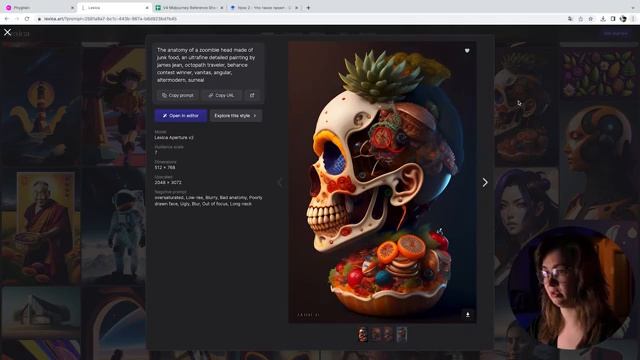Click the link icon in Copy URL
This screenshot has height=360, width=640.
[x=211, y=96]
